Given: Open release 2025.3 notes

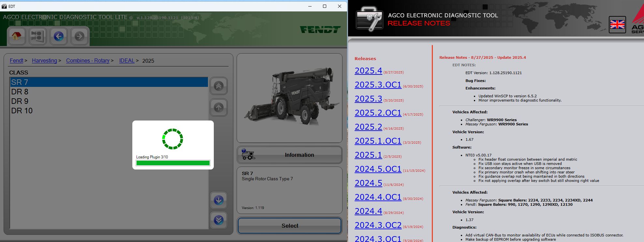Looking at the screenshot, I should (368, 99).
